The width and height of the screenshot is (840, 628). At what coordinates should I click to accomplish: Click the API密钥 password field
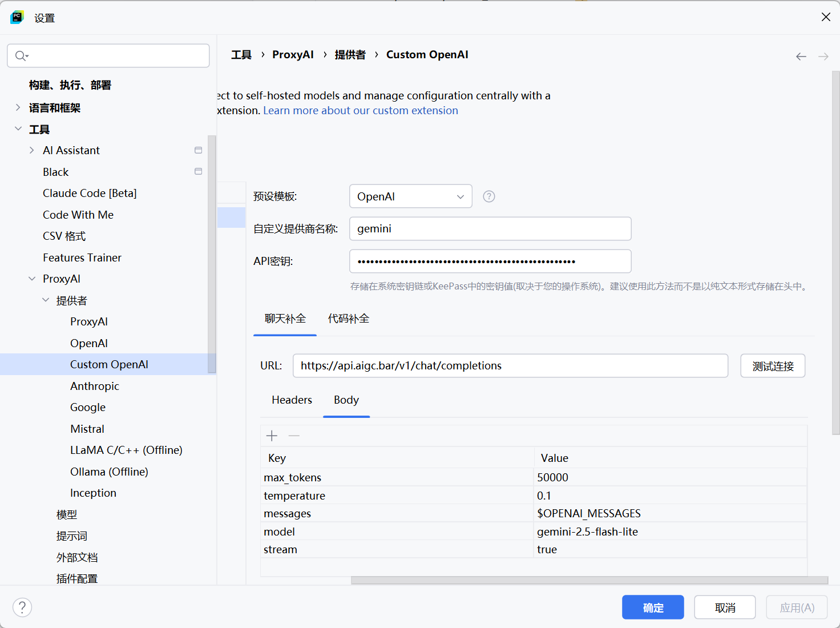(x=490, y=261)
